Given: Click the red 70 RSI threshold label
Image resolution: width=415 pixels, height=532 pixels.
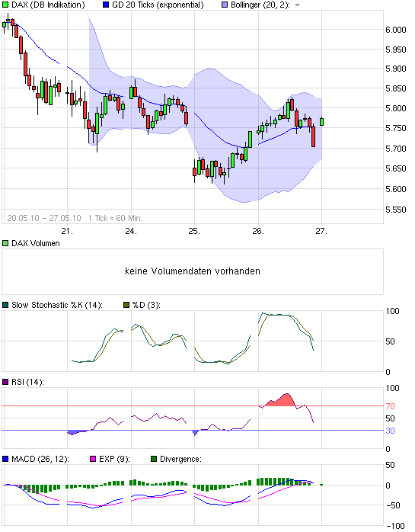Looking at the screenshot, I should coord(390,406).
